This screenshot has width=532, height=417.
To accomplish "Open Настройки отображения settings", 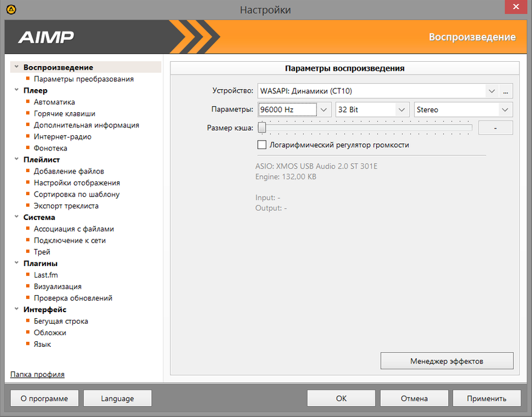I will coord(76,182).
